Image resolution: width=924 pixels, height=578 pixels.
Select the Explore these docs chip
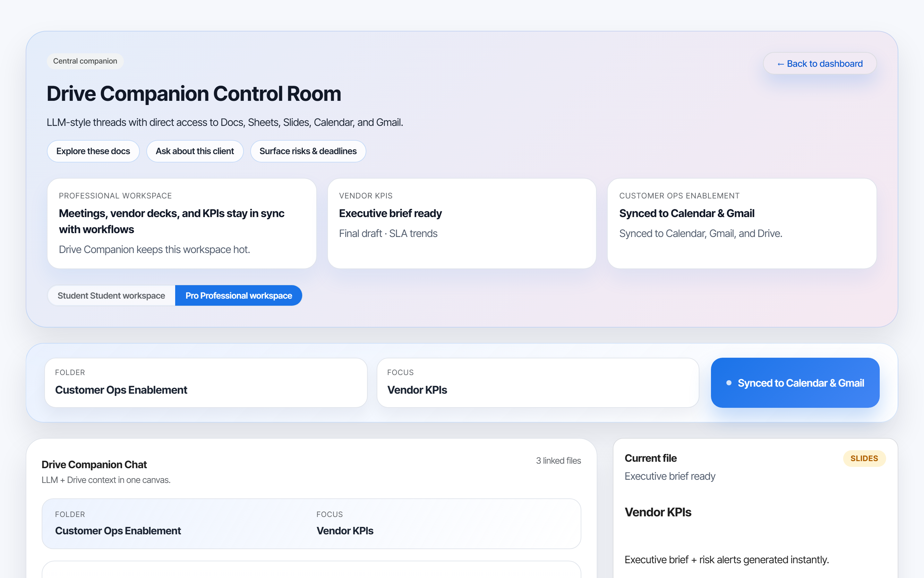coord(93,151)
